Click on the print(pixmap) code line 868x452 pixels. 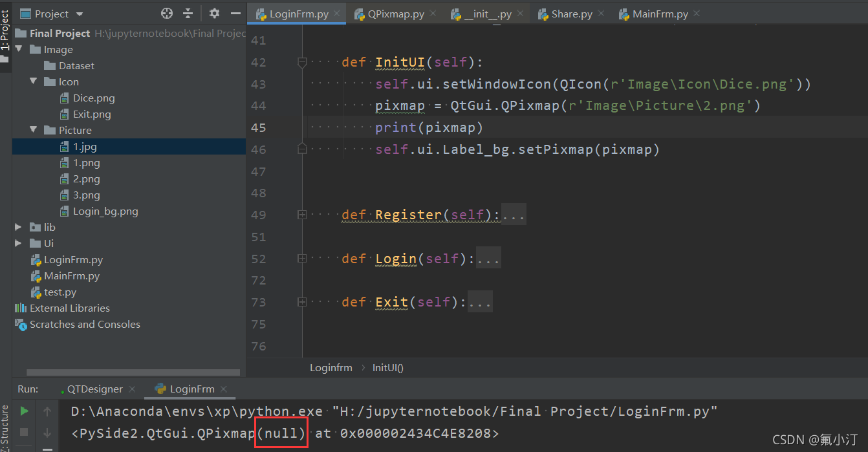click(x=429, y=127)
